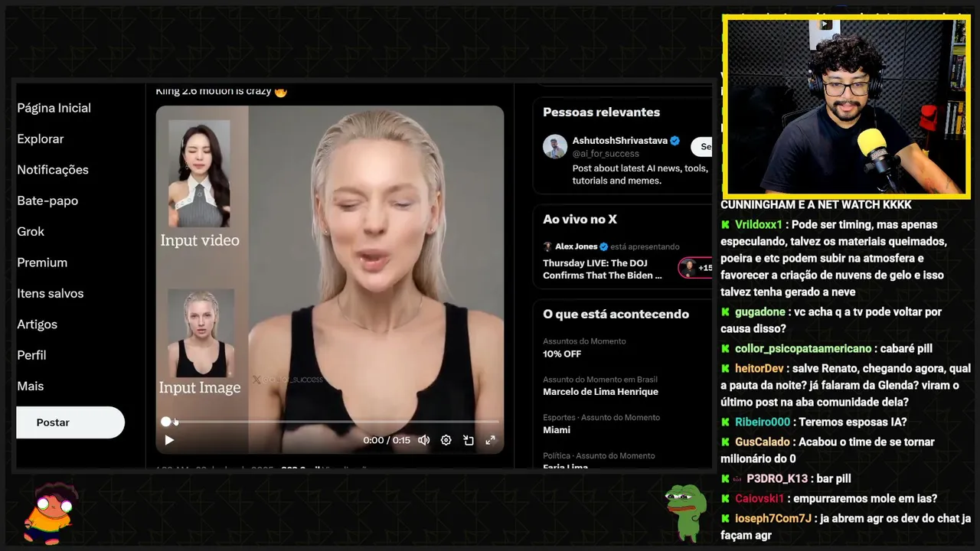Click the picture-in-picture icon on video
Viewport: 980px width, 551px height.
(x=468, y=440)
